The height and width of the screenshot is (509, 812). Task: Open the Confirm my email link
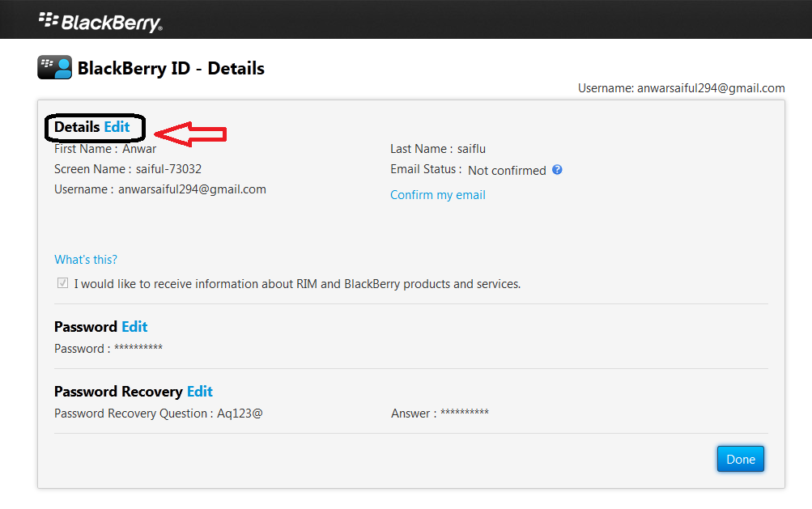click(438, 195)
